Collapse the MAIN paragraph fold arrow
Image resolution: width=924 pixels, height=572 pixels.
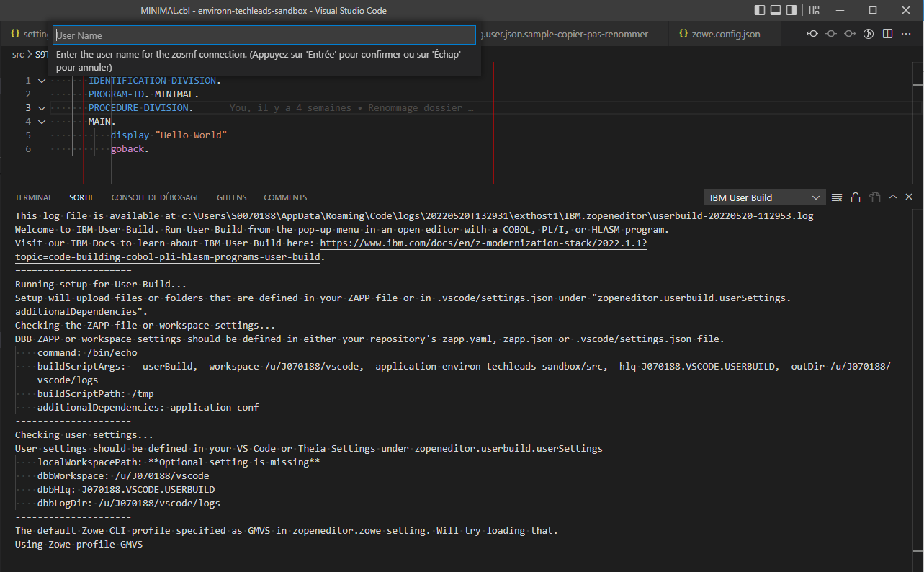coord(40,121)
